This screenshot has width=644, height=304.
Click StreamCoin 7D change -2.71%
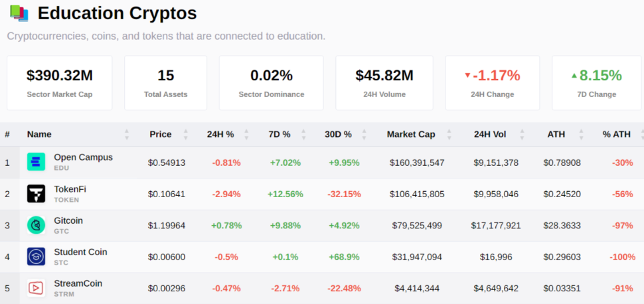click(285, 288)
